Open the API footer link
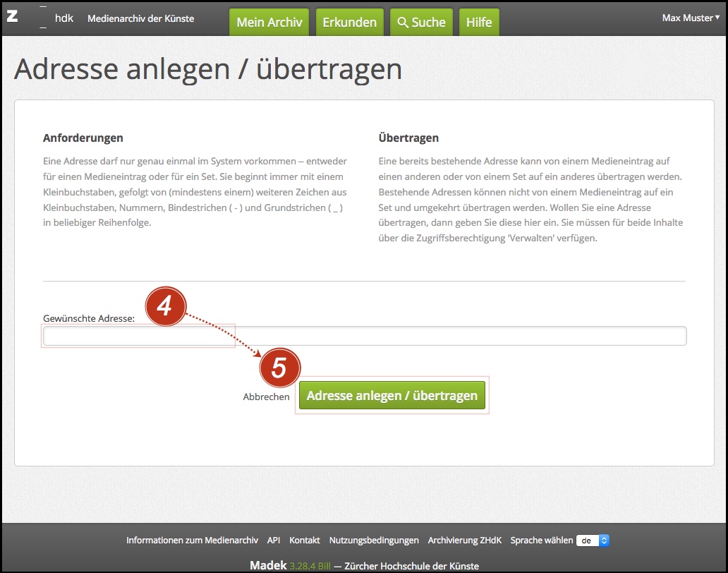Image resolution: width=728 pixels, height=573 pixels. tap(274, 541)
